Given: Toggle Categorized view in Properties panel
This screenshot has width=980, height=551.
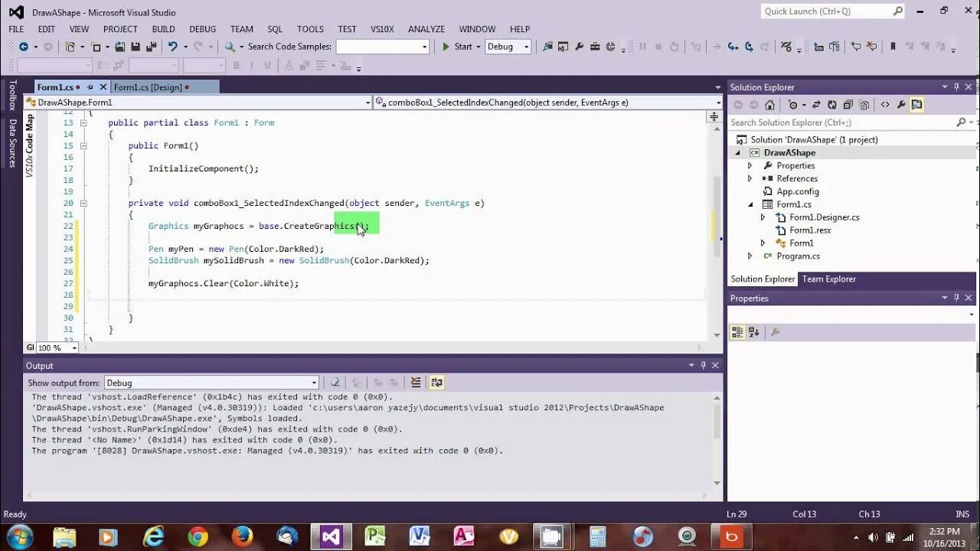Looking at the screenshot, I should (737, 332).
